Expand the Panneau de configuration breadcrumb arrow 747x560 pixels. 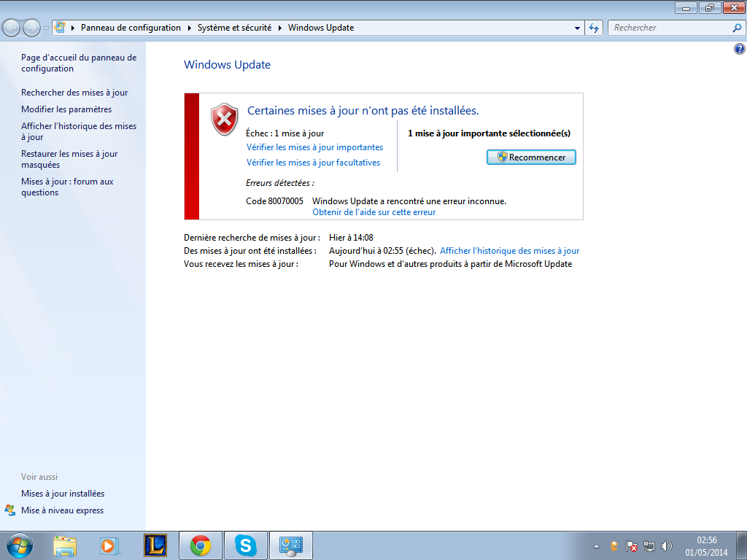189,28
